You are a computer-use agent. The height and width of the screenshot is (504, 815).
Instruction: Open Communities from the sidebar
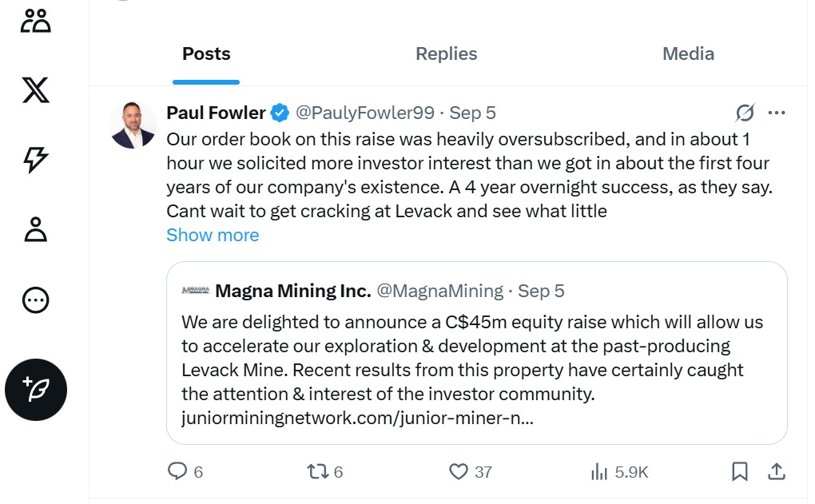click(36, 21)
